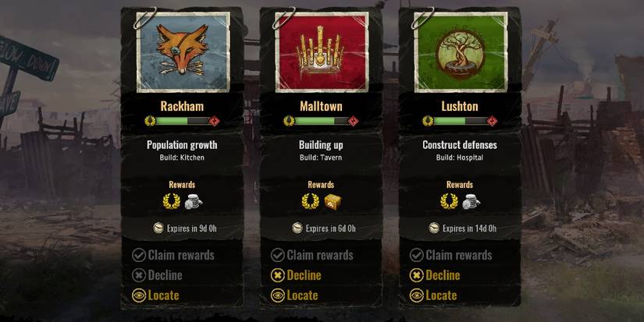Viewport: 644px width, 322px height.
Task: Claim rewards for the Rackham quest
Action: tap(173, 255)
